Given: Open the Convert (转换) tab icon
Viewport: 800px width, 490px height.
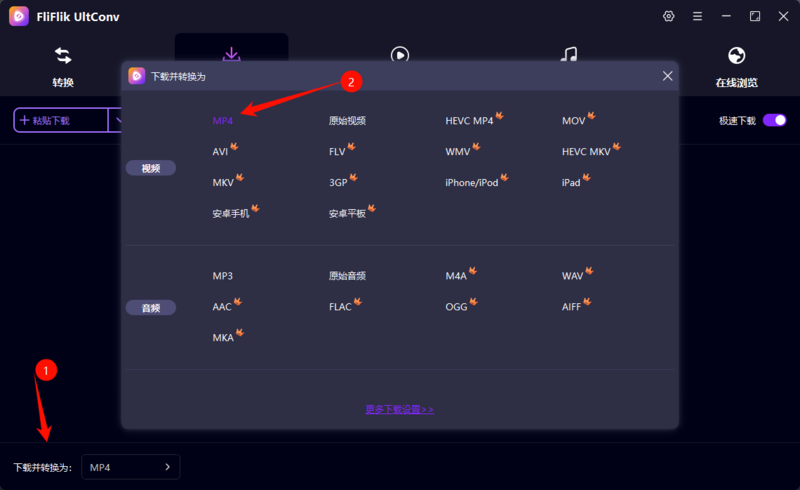Looking at the screenshot, I should (63, 56).
